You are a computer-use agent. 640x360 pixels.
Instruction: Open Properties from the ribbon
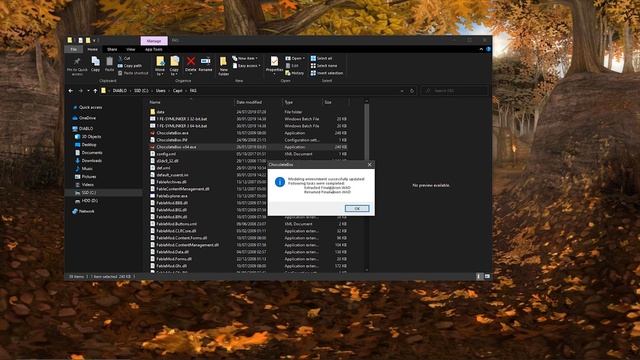click(x=274, y=64)
